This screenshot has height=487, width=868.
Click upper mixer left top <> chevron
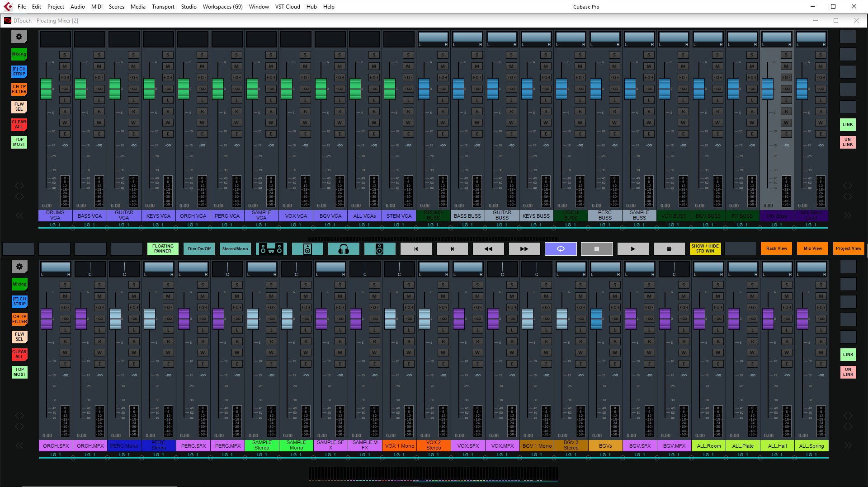point(19,186)
